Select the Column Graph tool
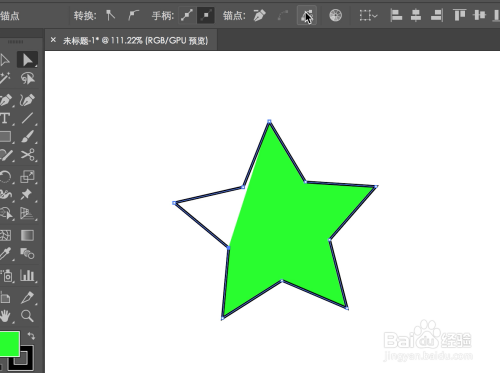500x373 pixels. tap(27, 276)
